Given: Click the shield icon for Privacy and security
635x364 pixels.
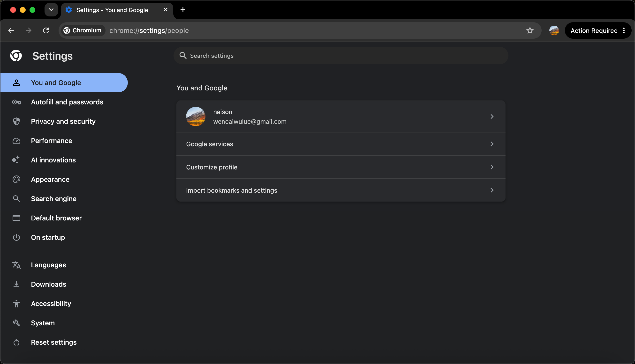Looking at the screenshot, I should point(16,121).
